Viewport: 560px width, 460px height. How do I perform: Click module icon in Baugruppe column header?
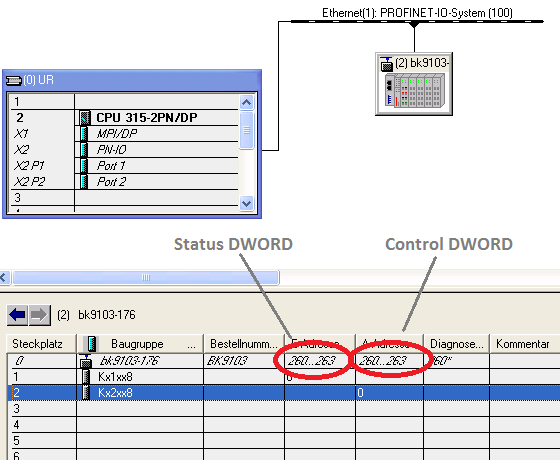point(92,344)
